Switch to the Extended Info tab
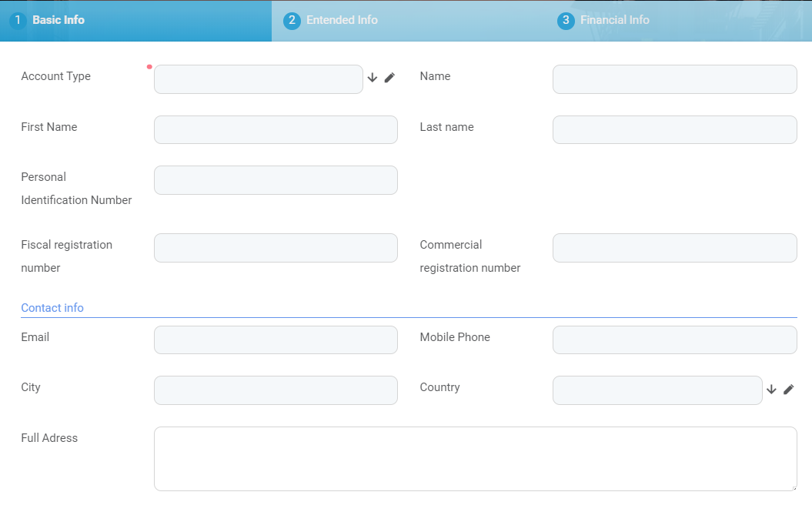The height and width of the screenshot is (532, 812). [342, 20]
